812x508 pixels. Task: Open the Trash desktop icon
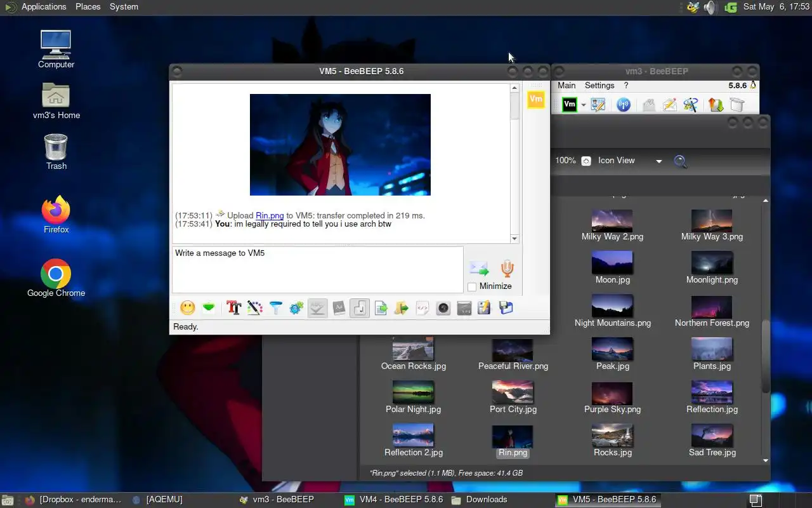56,152
